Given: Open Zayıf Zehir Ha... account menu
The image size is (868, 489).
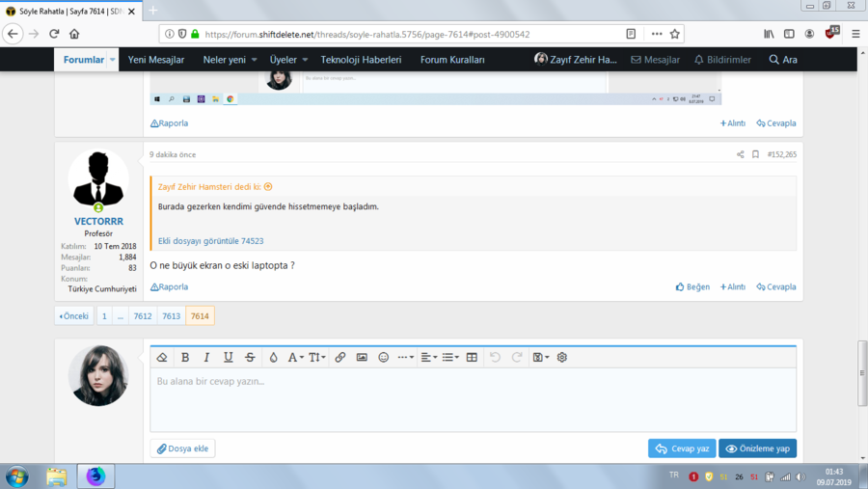Looking at the screenshot, I should point(576,60).
